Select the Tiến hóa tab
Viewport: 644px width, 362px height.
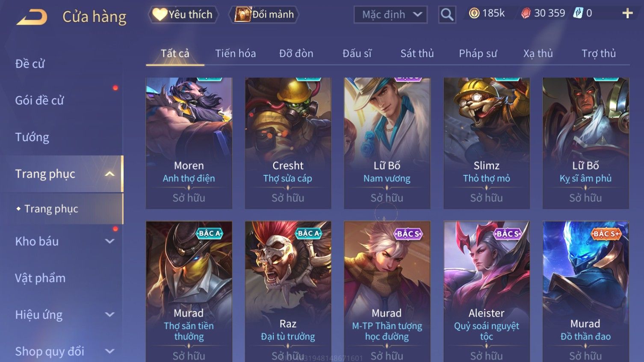235,53
